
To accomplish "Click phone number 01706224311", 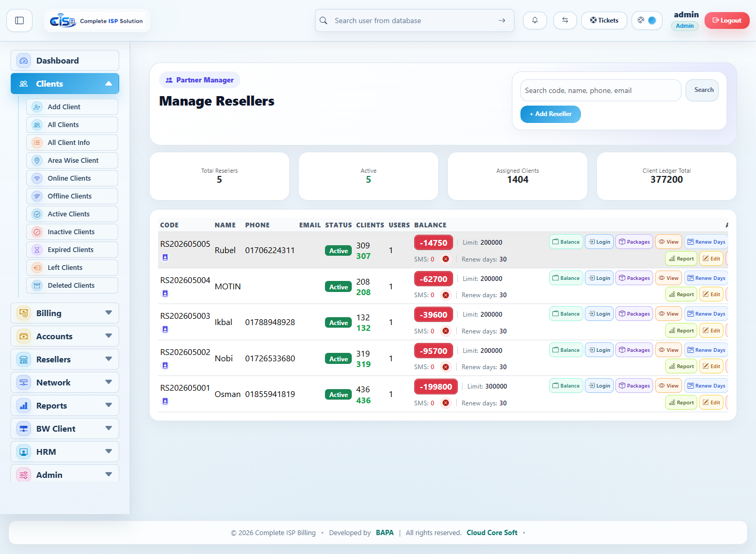I will point(270,250).
